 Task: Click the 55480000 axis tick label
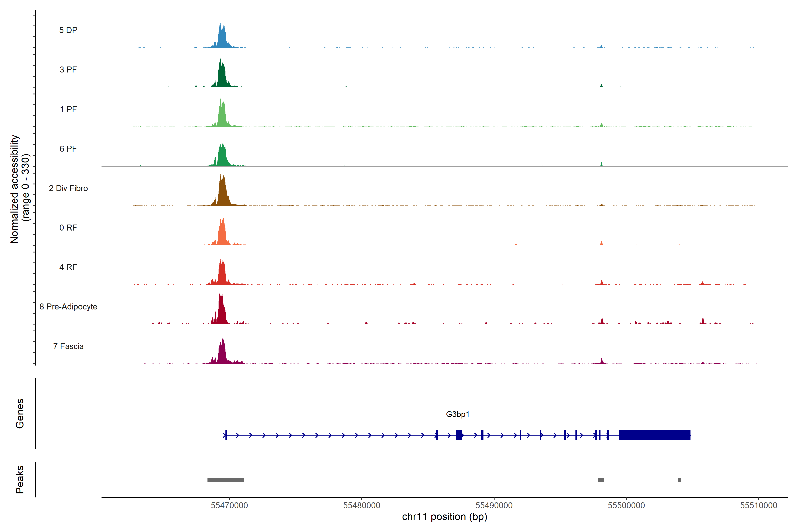coord(362,506)
